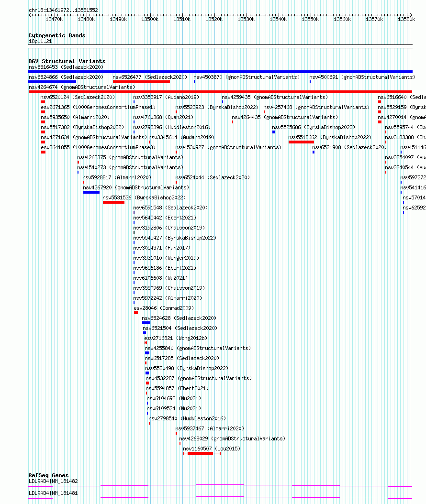Open the LDLRAD4|NM_181481 gene label
The width and height of the screenshot is (426, 504).
[53, 493]
